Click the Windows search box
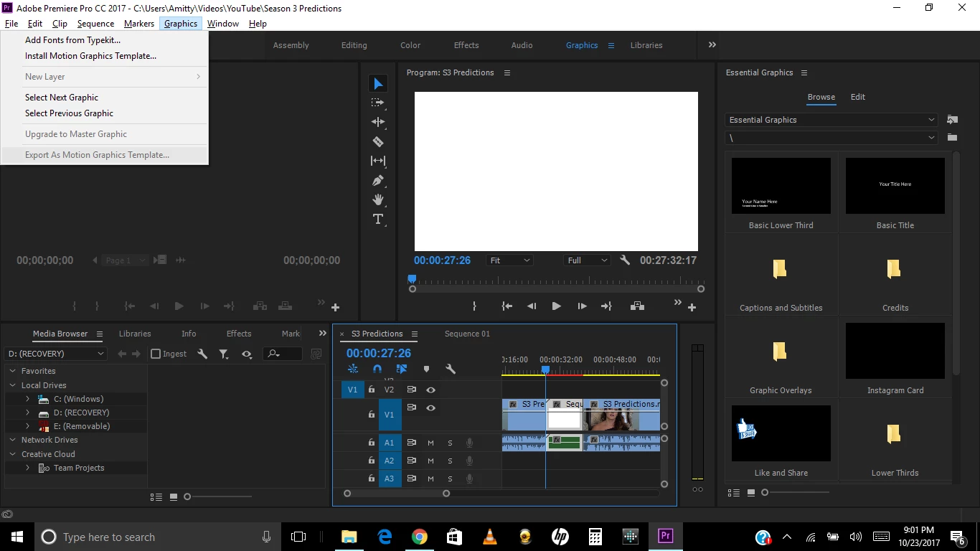The image size is (980, 551). (157, 537)
